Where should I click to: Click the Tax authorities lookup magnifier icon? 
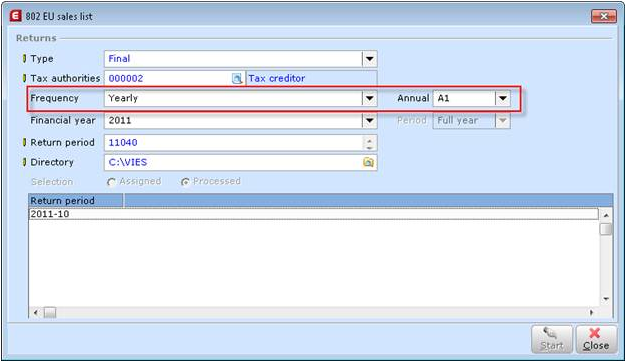(237, 79)
